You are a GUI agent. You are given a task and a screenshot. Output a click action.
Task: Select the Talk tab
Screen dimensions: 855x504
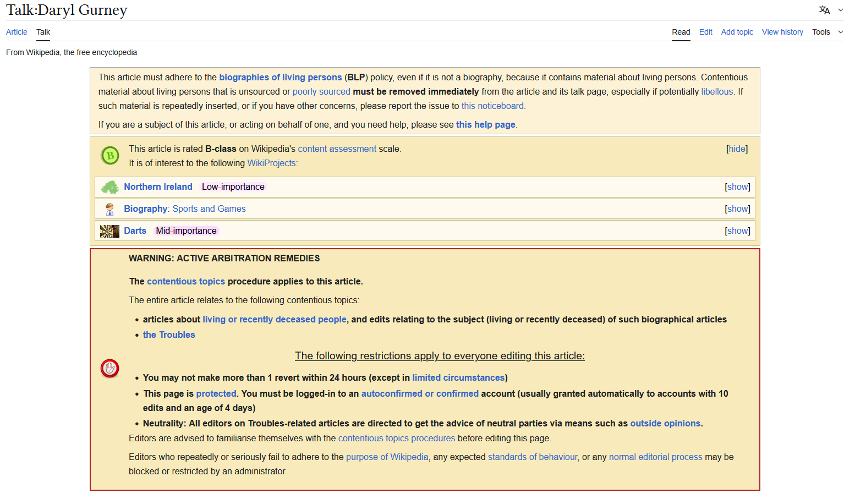pos(43,32)
